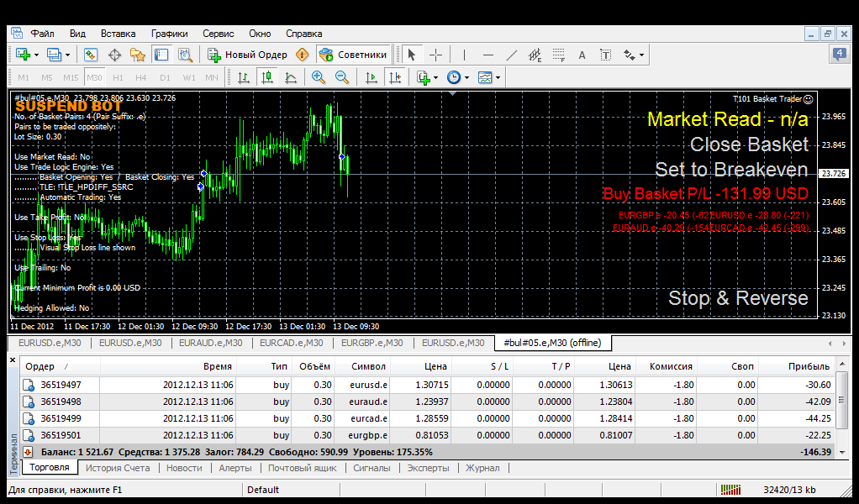Sort orders by Прибыль column header
Viewport: 859px width, 504px height.
pos(809,366)
